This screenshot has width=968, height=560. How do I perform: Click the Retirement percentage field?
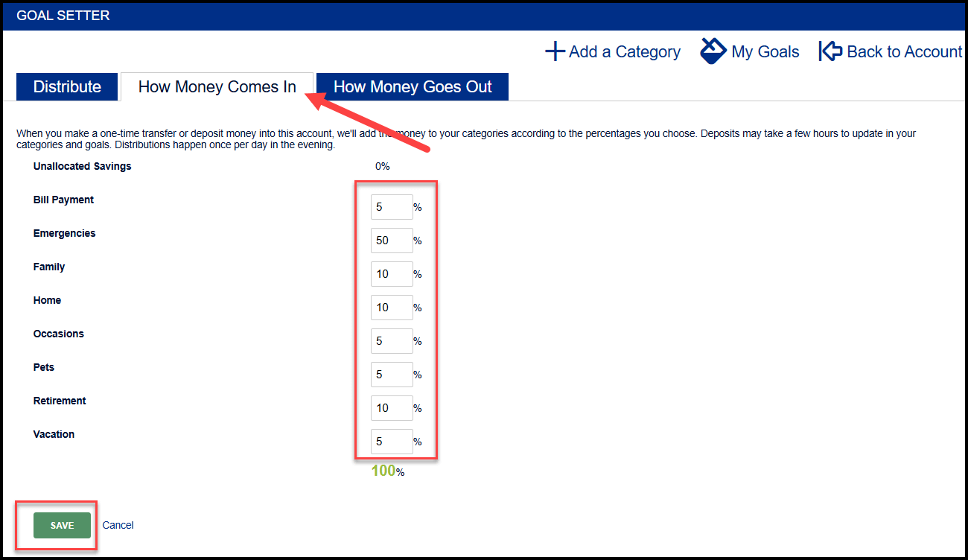coord(391,408)
